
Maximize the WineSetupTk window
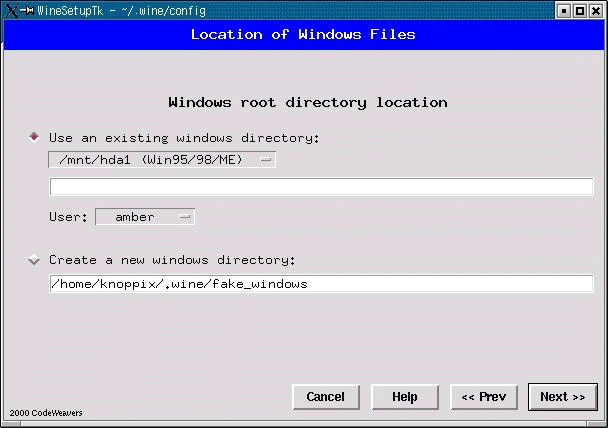(580, 11)
